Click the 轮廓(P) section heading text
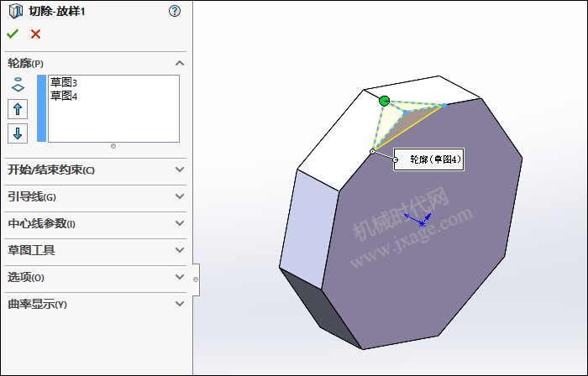This screenshot has width=588, height=376. click(x=25, y=63)
